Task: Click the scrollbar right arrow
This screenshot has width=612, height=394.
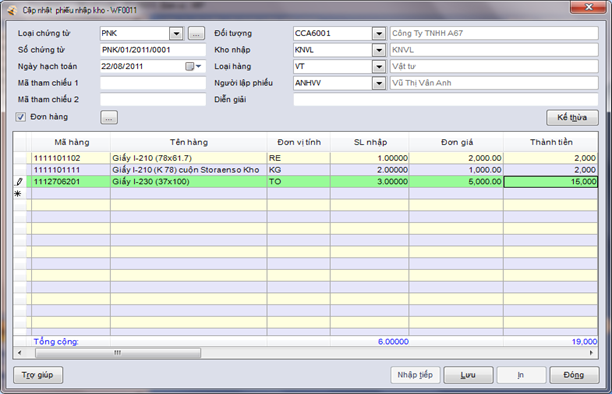Action: coord(591,353)
